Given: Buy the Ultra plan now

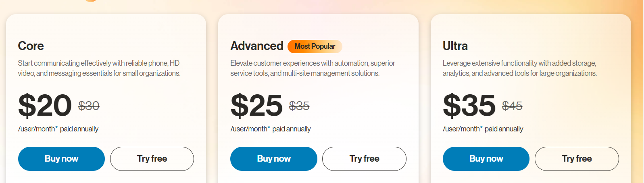Looking at the screenshot, I should 486,159.
